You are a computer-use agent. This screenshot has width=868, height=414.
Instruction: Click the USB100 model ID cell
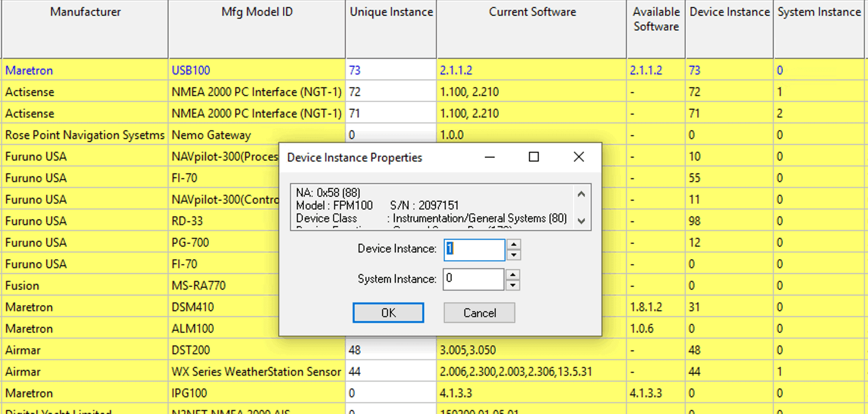tap(257, 70)
